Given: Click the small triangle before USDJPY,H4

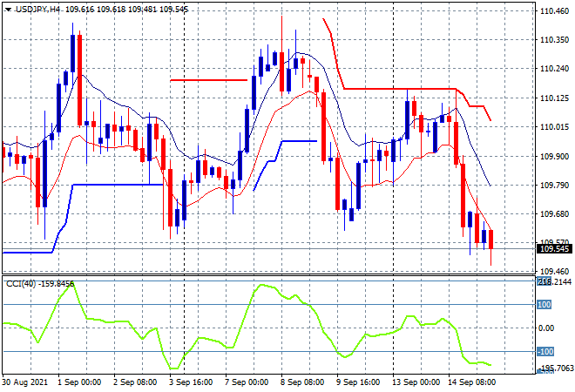Looking at the screenshot, I should tap(8, 10).
